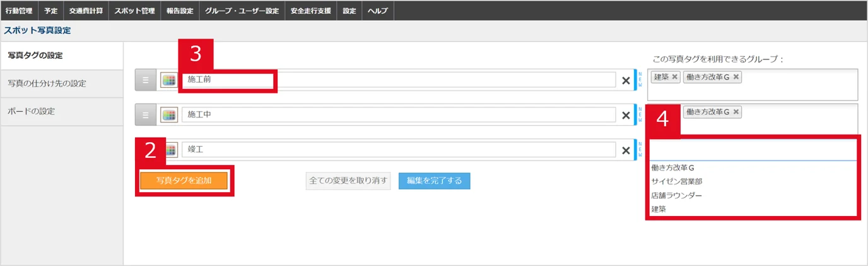Remove 働き方改革G chip from the 施工中 row

(x=736, y=112)
